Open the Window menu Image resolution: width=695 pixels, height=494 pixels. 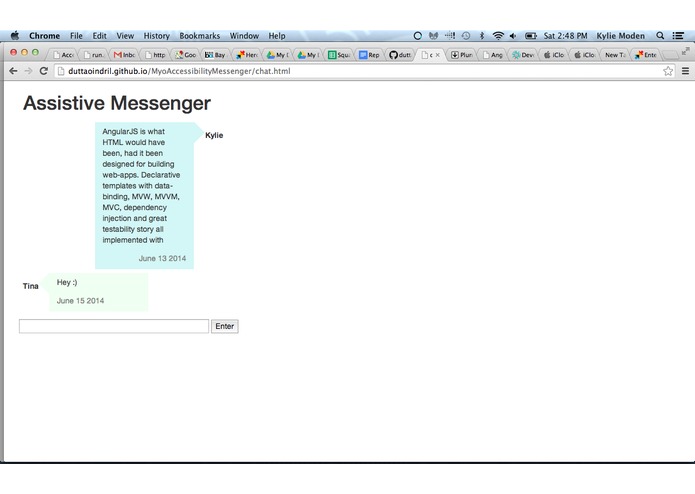(244, 36)
